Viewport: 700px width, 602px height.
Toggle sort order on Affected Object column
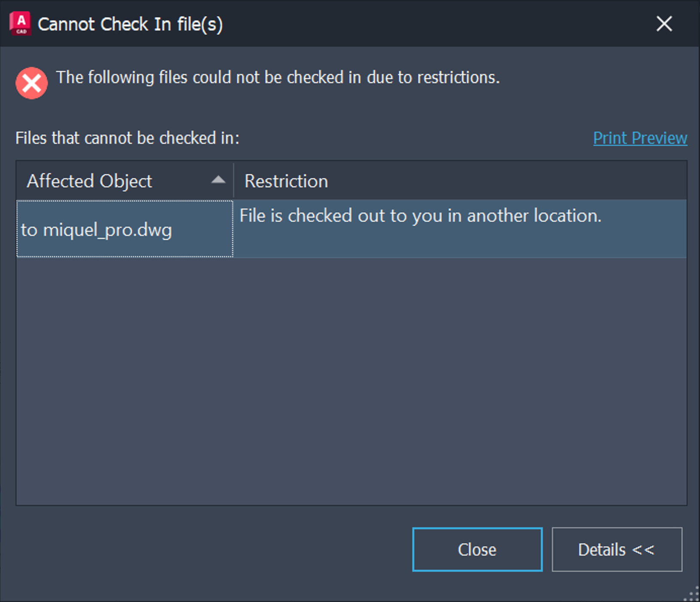pyautogui.click(x=107, y=180)
